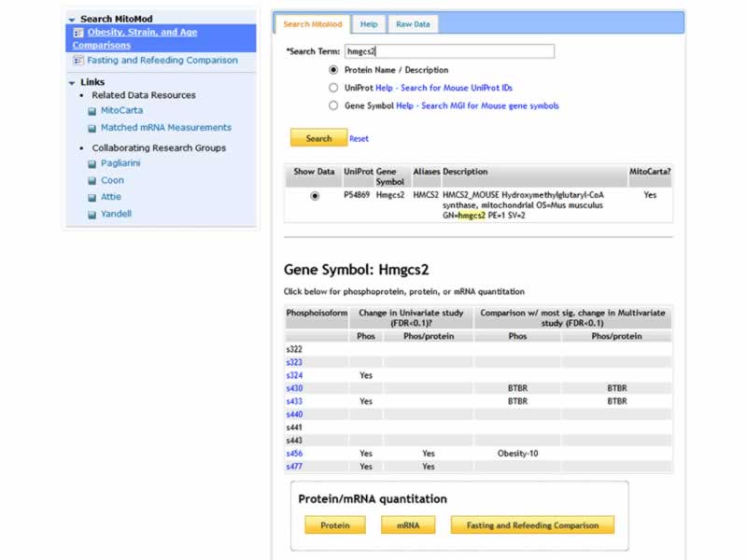The image size is (747, 560).
Task: Click the icon beside Yandell
Action: pyautogui.click(x=92, y=215)
